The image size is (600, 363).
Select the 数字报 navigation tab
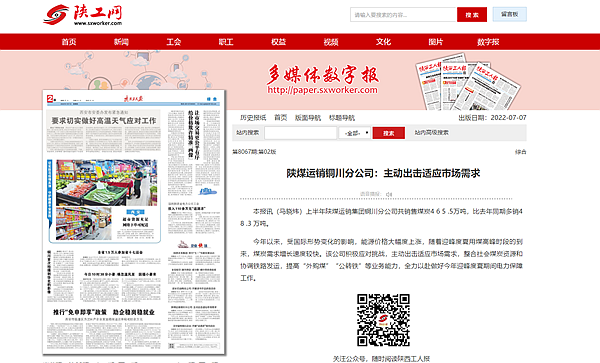click(488, 42)
